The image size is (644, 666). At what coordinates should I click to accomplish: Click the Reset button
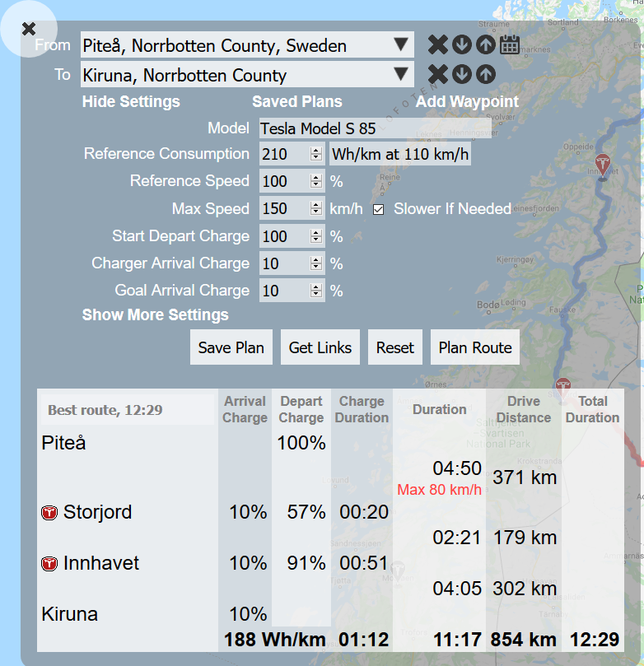tap(395, 347)
